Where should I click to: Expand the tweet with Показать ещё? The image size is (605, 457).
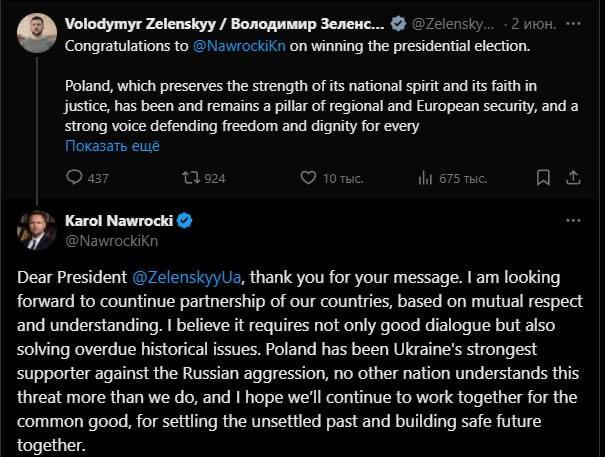click(x=112, y=145)
